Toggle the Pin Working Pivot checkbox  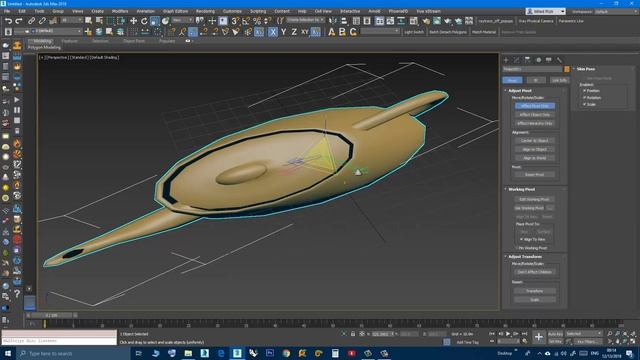point(517,248)
